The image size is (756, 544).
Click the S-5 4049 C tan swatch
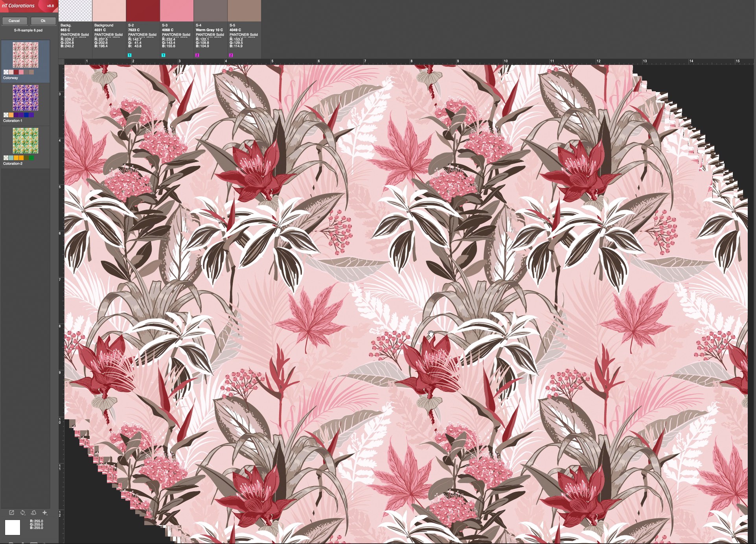[x=244, y=11]
